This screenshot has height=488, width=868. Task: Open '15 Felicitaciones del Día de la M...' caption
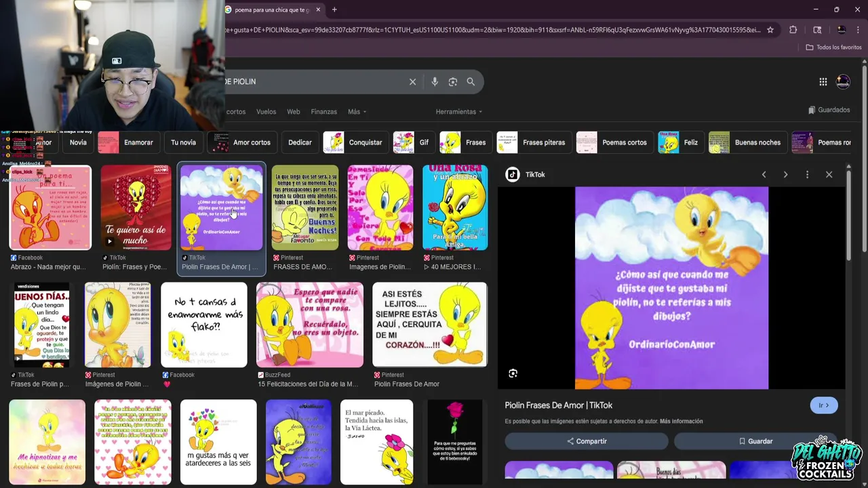[x=308, y=384]
